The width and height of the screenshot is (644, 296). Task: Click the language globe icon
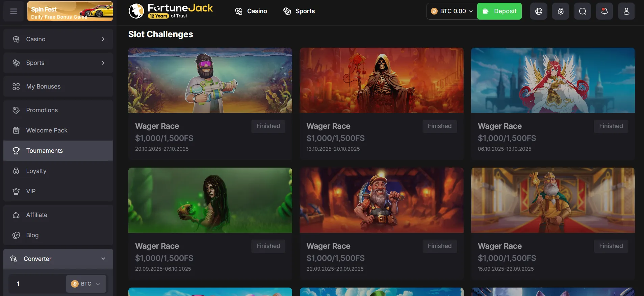tap(539, 11)
